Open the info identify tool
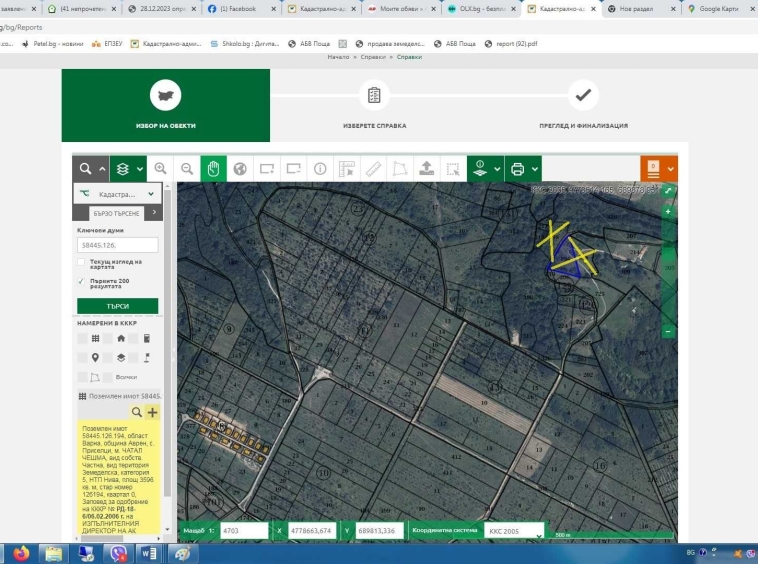Viewport: 758px width, 564px height. [320, 169]
